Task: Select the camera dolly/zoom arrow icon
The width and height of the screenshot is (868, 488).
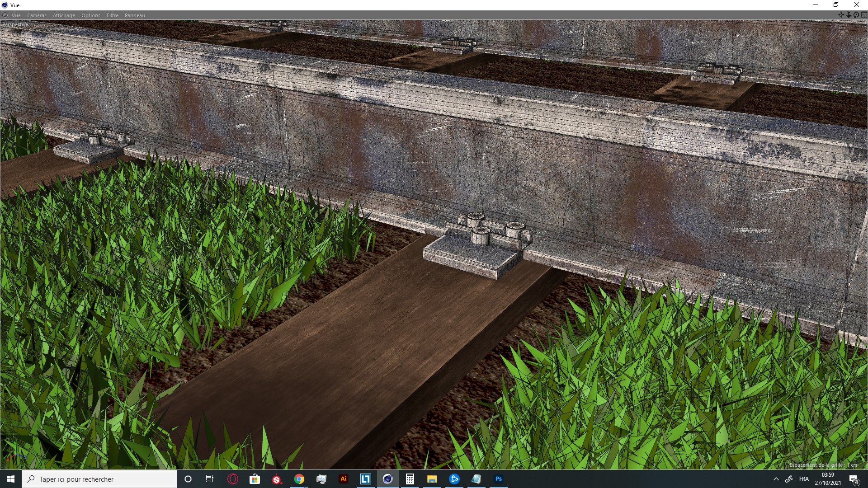Action: [x=849, y=15]
